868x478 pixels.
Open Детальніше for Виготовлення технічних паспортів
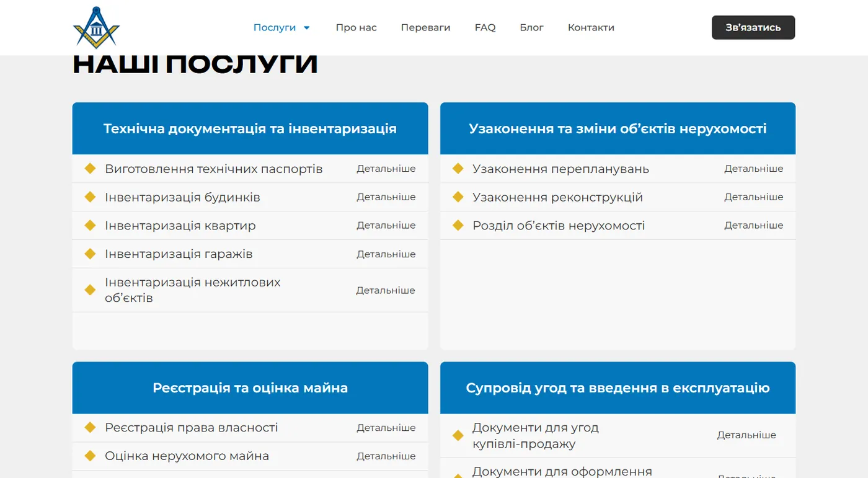(386, 169)
